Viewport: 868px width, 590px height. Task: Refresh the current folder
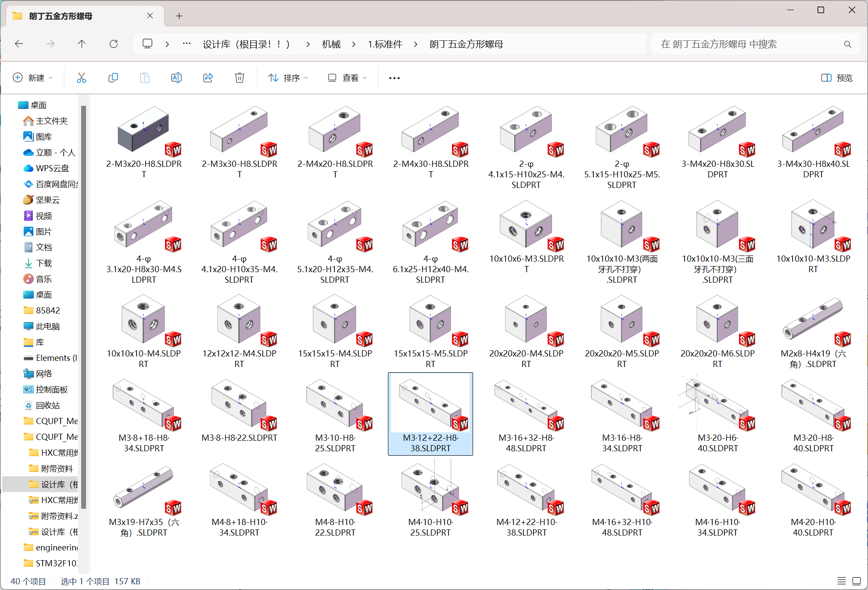(x=114, y=44)
